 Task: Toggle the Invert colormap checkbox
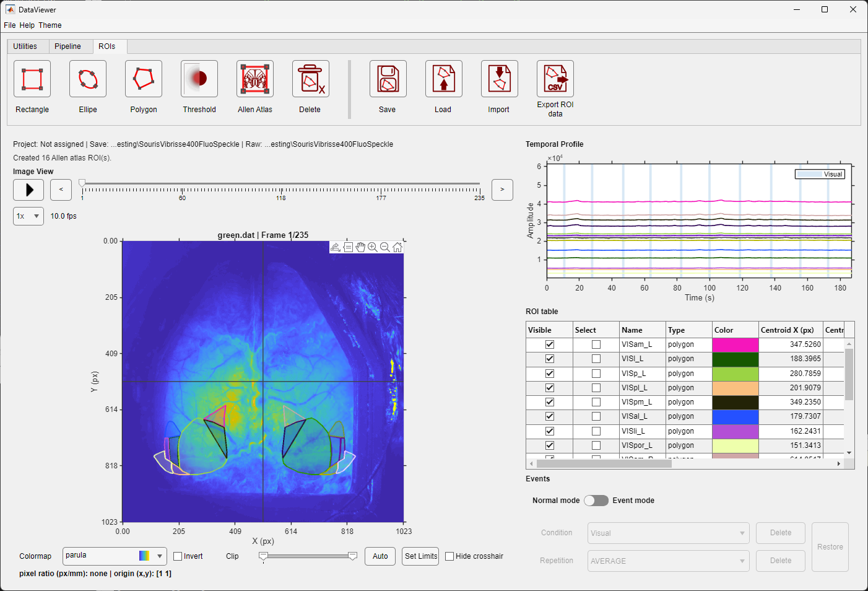(178, 556)
